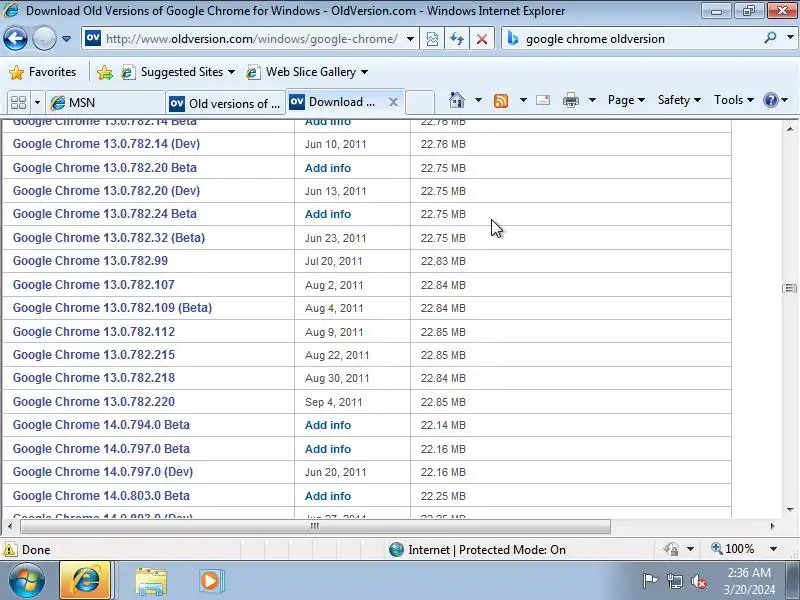Viewport: 800px width, 600px height.
Task: Click the Home icon in command bar
Action: 457,100
